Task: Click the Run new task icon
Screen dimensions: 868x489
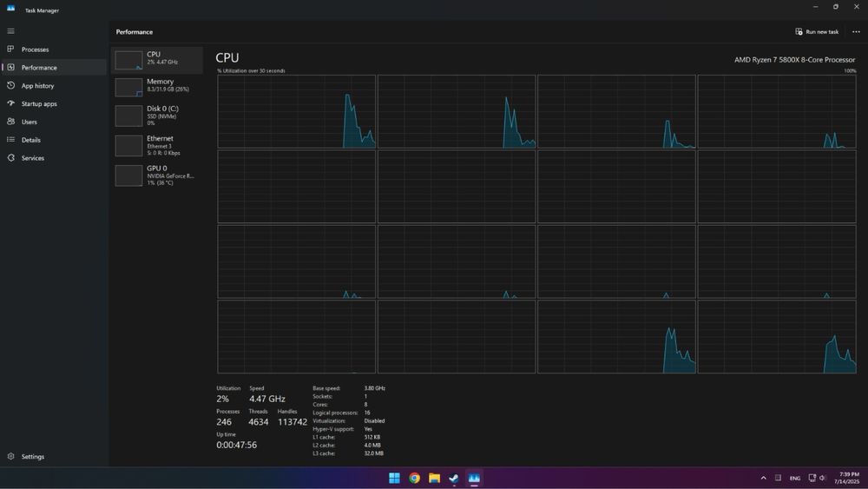Action: 799,31
